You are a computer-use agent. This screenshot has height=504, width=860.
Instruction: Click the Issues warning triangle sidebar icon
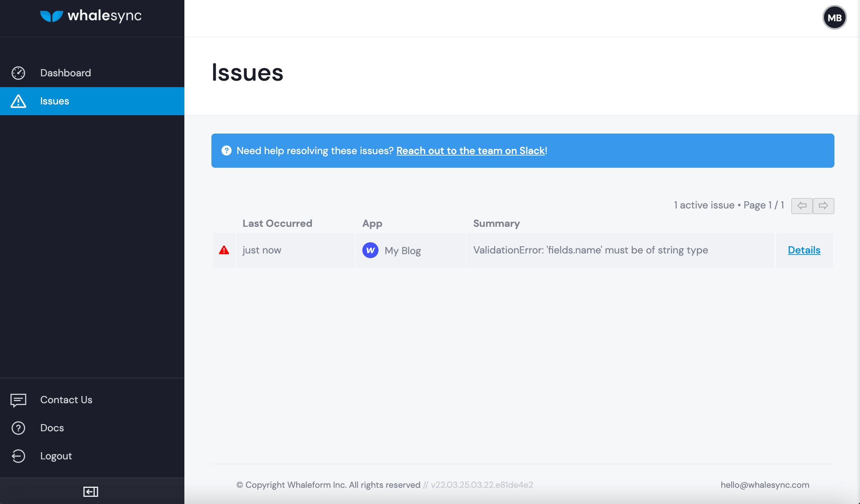(x=18, y=101)
